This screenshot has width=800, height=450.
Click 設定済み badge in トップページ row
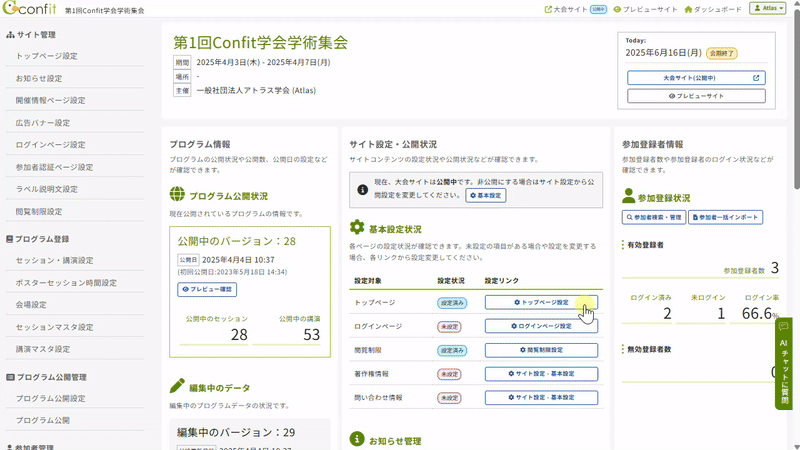(452, 303)
